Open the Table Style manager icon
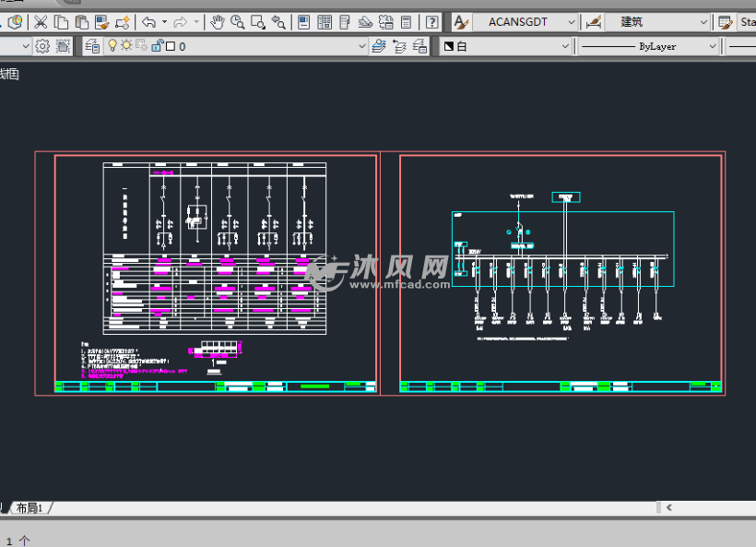Image resolution: width=756 pixels, height=547 pixels. pos(726,22)
